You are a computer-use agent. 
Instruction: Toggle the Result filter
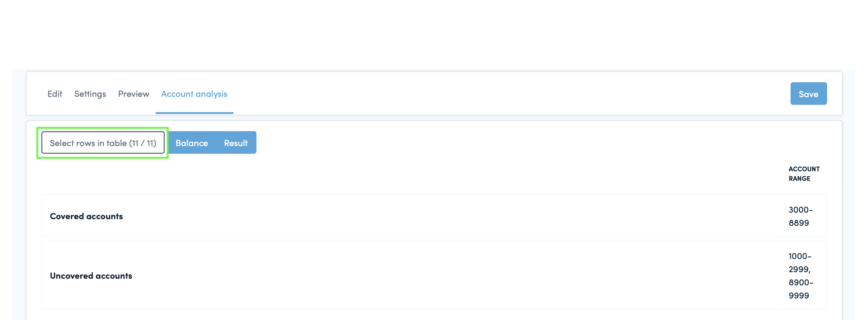point(236,143)
